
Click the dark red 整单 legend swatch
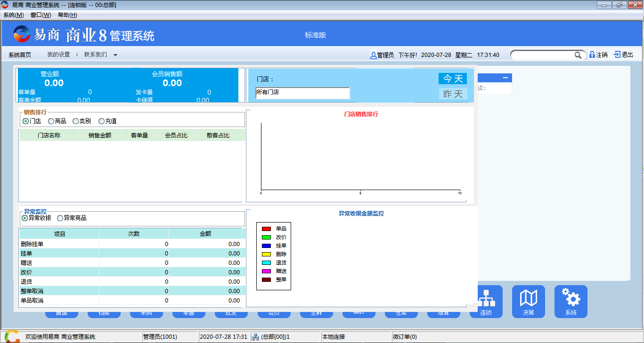click(x=266, y=279)
